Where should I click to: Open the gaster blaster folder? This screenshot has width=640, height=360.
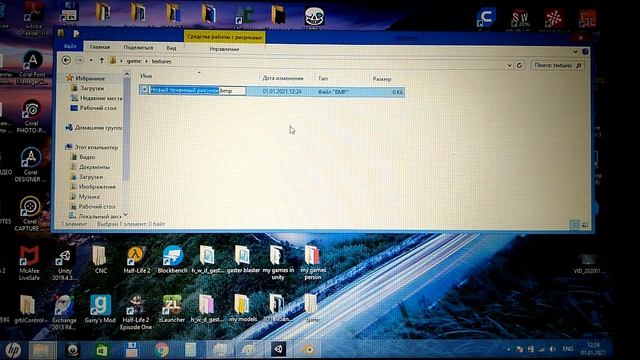[243, 259]
